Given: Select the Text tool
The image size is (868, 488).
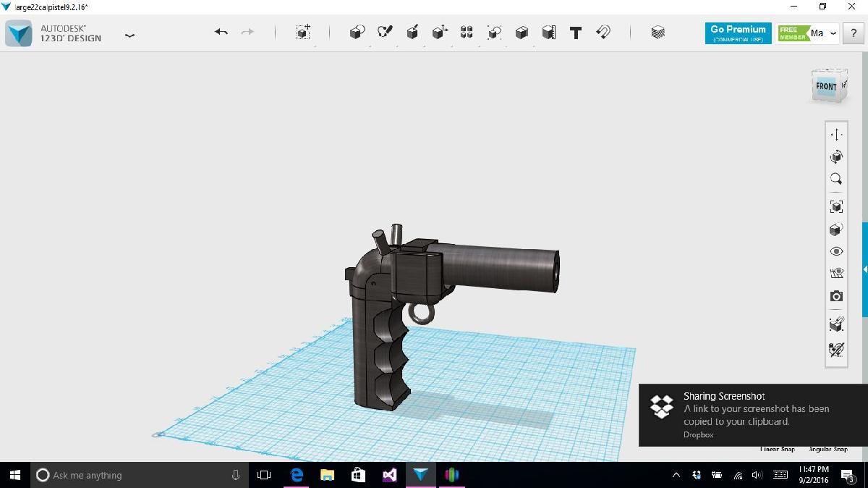Looking at the screenshot, I should (576, 33).
